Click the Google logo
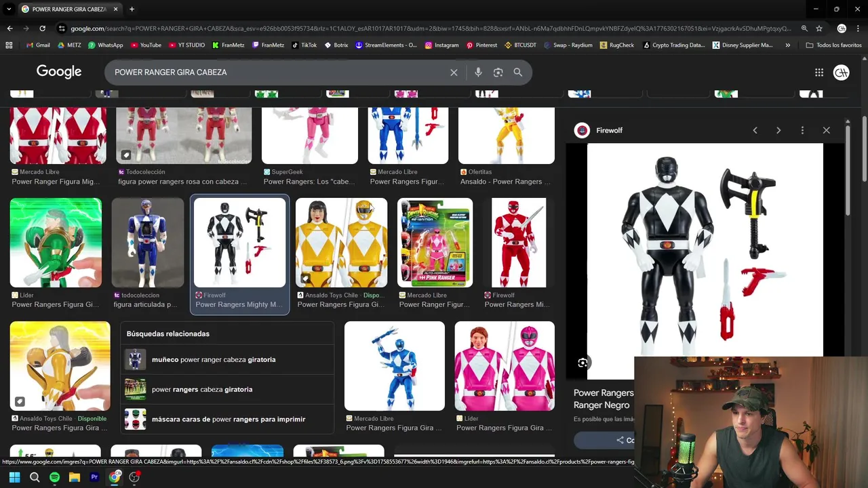Viewport: 868px width, 488px height. coord(59,72)
